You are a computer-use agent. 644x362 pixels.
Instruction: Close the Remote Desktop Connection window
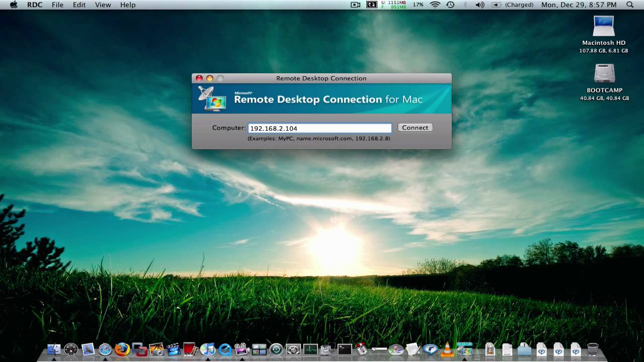(x=199, y=78)
